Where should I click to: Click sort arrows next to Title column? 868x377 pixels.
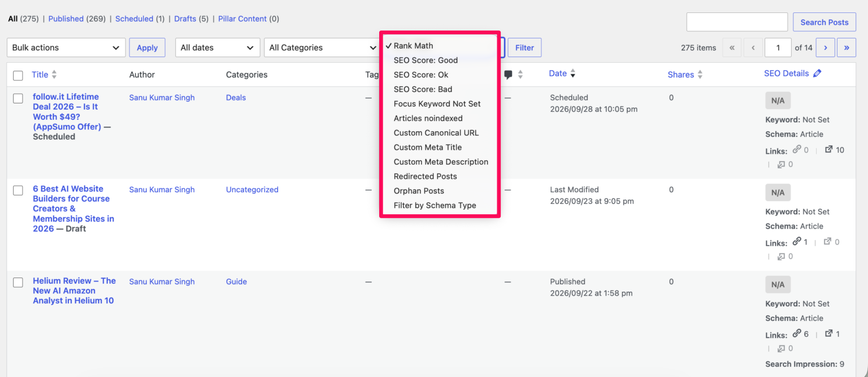tap(54, 75)
